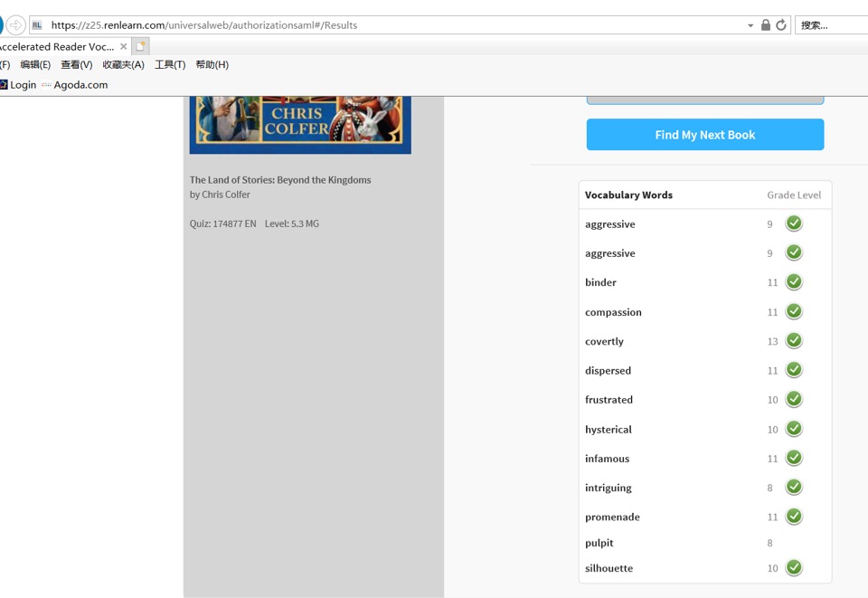Click the forward navigation arrow button
This screenshot has width=868, height=598.
[x=15, y=25]
